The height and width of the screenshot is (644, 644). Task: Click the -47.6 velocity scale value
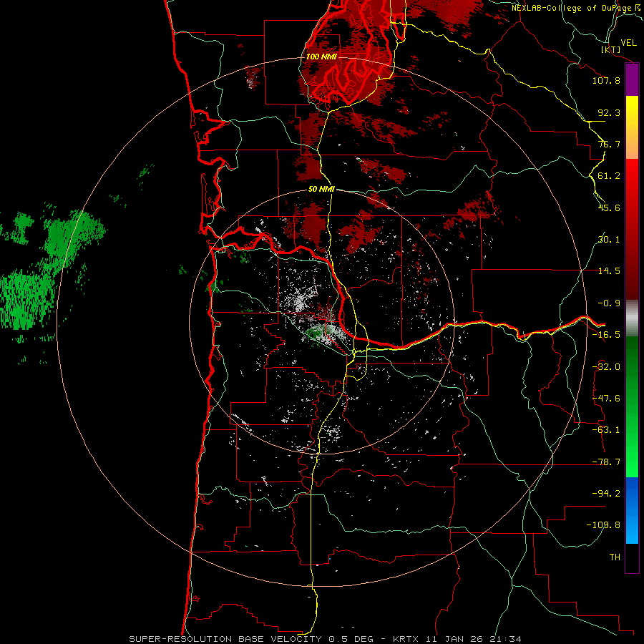606,399
